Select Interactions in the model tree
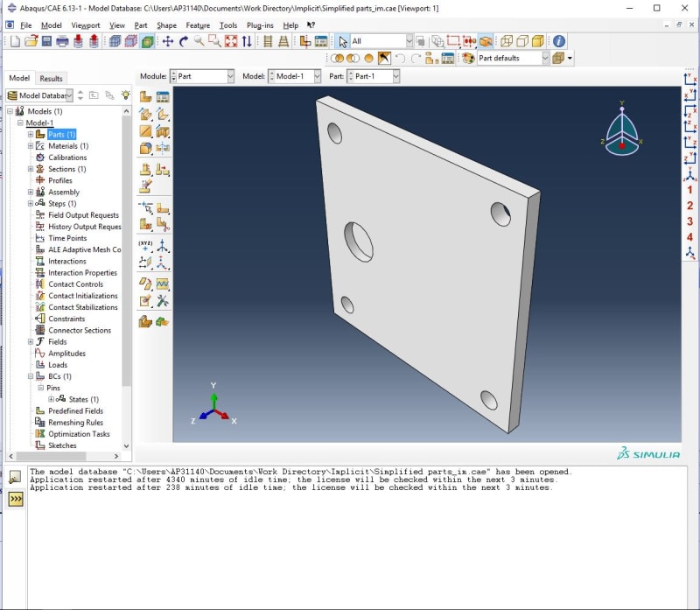700x610 pixels. (x=67, y=261)
